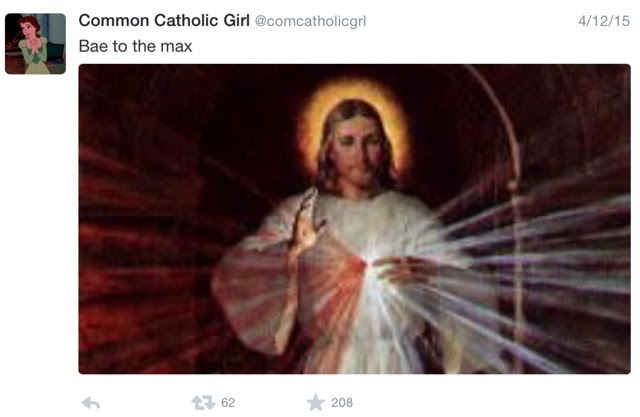
Task: Select the 'Bae to the max' tweet text
Action: (135, 46)
